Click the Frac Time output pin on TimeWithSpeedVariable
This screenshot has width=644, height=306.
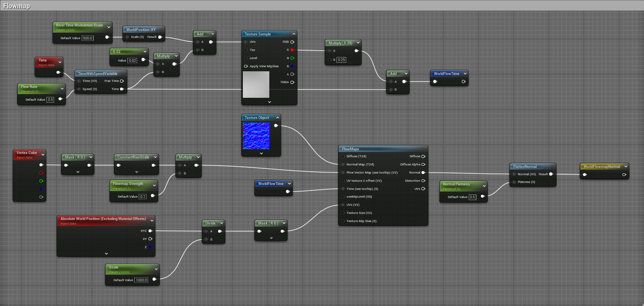[x=122, y=81]
